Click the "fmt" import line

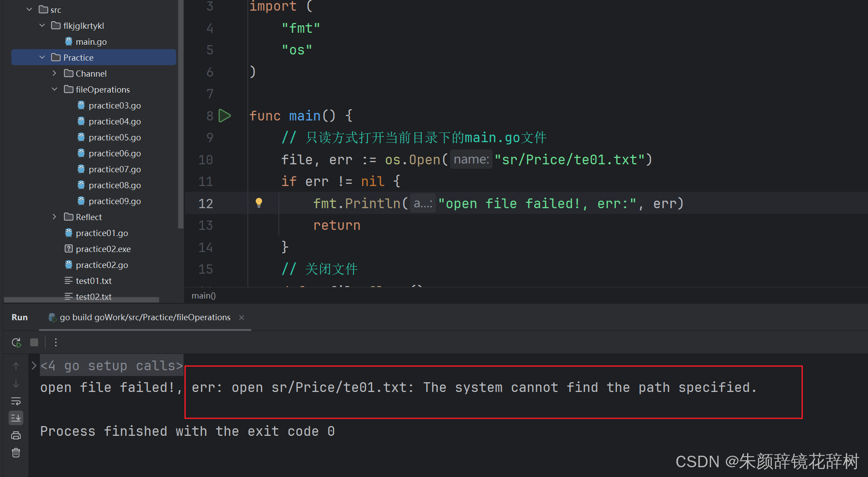[301, 28]
